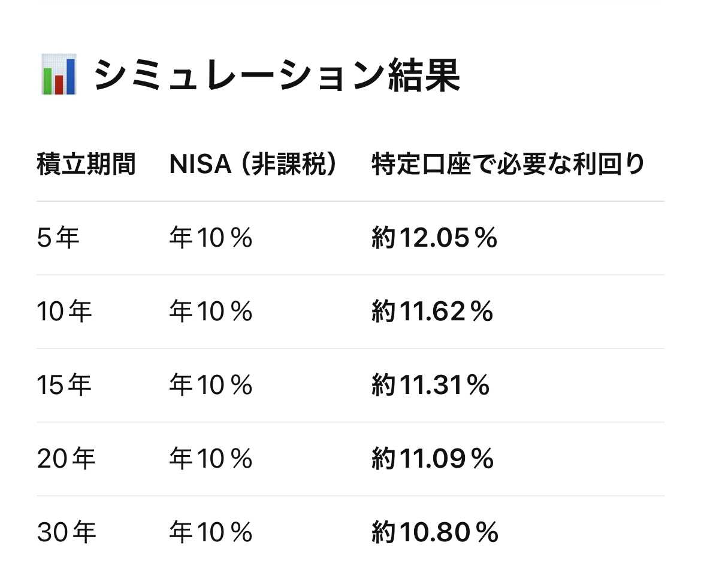Screen dimensions: 701x588
Task: Select the 年10% cell in the 30年 row
Action: 211,533
